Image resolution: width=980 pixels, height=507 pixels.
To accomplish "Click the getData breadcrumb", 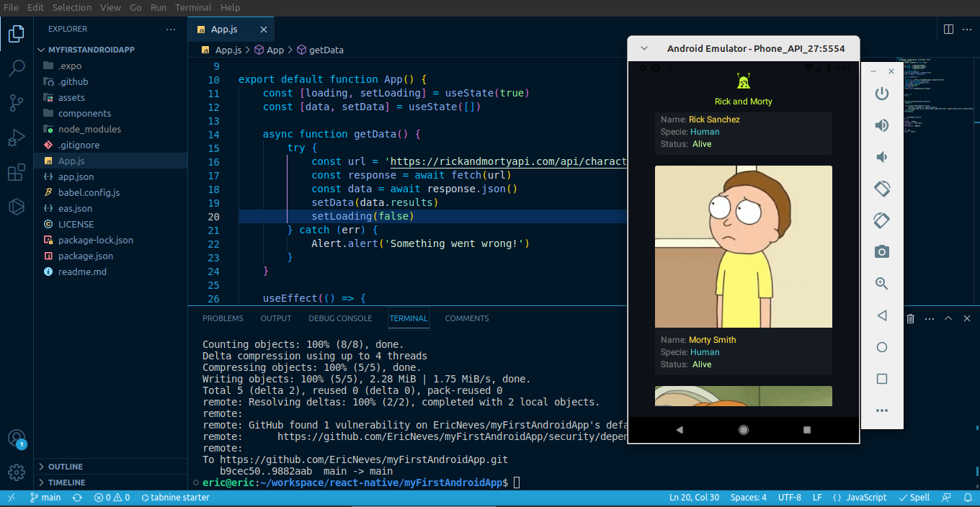I will [x=321, y=50].
